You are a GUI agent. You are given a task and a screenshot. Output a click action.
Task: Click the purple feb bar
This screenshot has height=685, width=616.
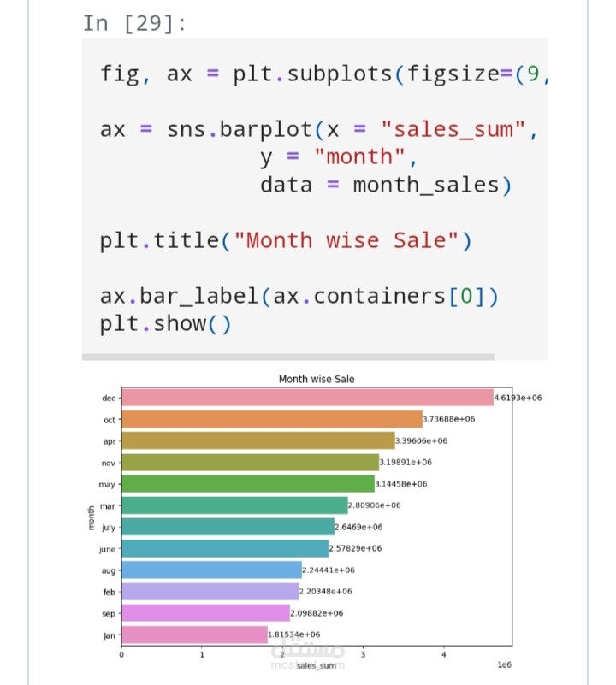point(210,591)
